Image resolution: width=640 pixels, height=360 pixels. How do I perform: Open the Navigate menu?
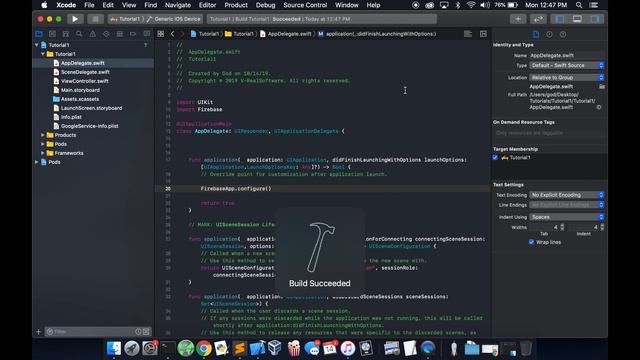coord(178,5)
